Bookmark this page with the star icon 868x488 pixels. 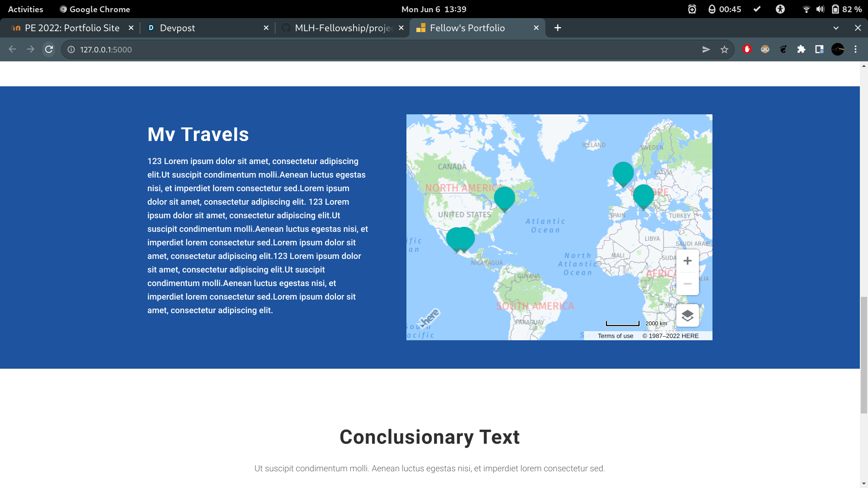point(724,50)
